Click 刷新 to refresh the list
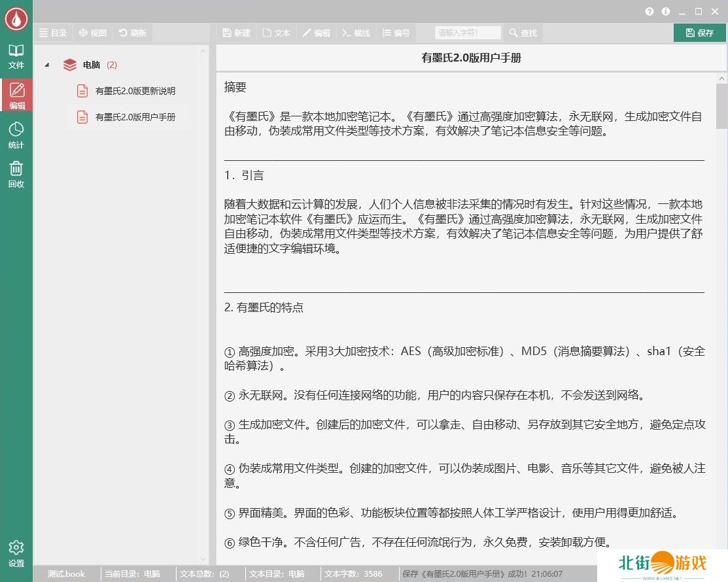 tap(132, 33)
